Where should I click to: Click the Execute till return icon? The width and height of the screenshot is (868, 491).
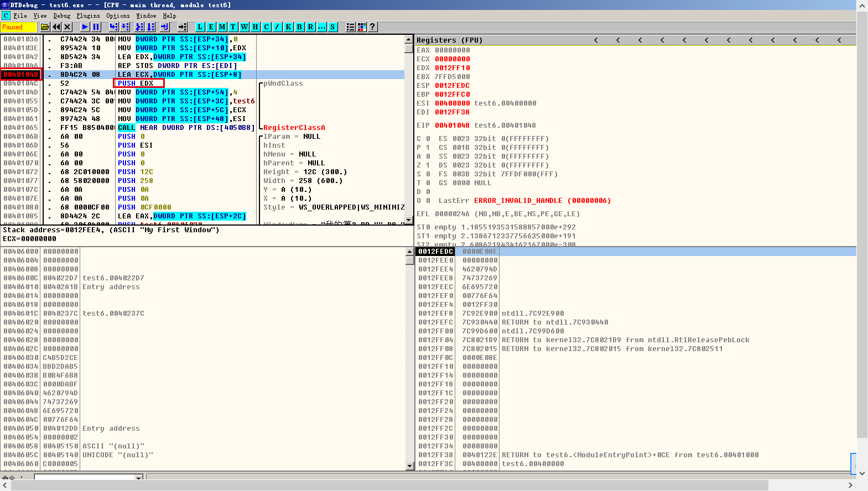coord(164,27)
